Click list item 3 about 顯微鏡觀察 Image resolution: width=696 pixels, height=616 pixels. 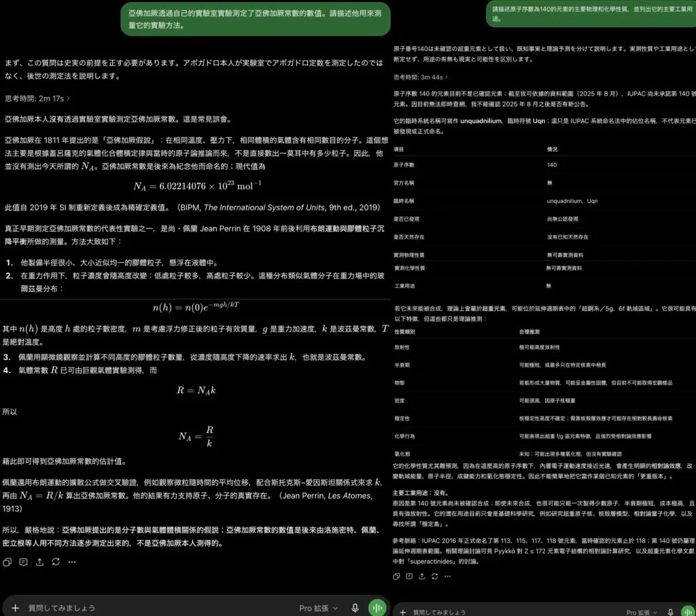click(x=185, y=357)
